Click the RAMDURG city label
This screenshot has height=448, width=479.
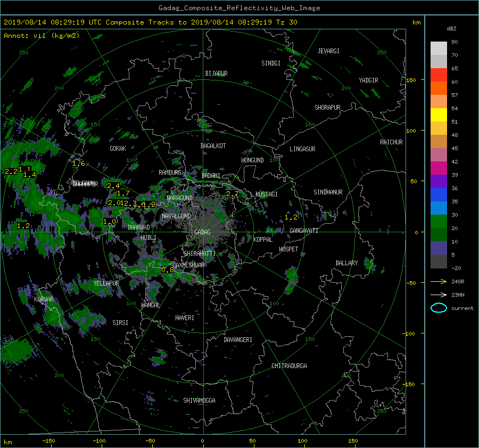click(x=170, y=173)
